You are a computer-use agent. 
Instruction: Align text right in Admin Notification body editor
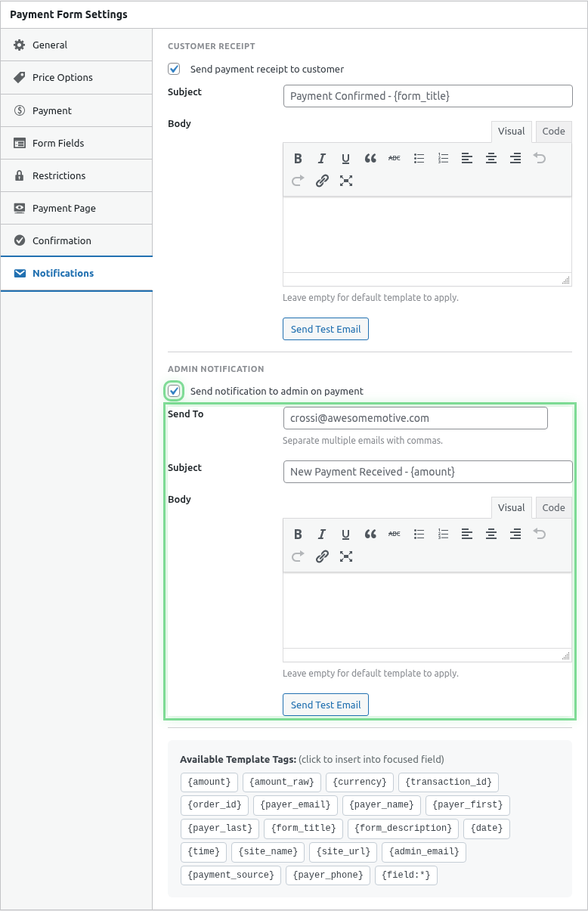click(515, 534)
